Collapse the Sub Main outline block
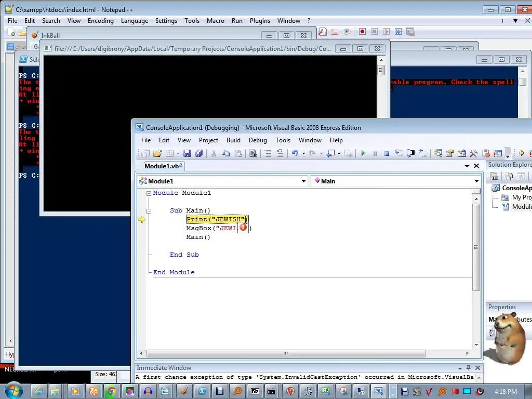The height and width of the screenshot is (399, 532). [149, 211]
